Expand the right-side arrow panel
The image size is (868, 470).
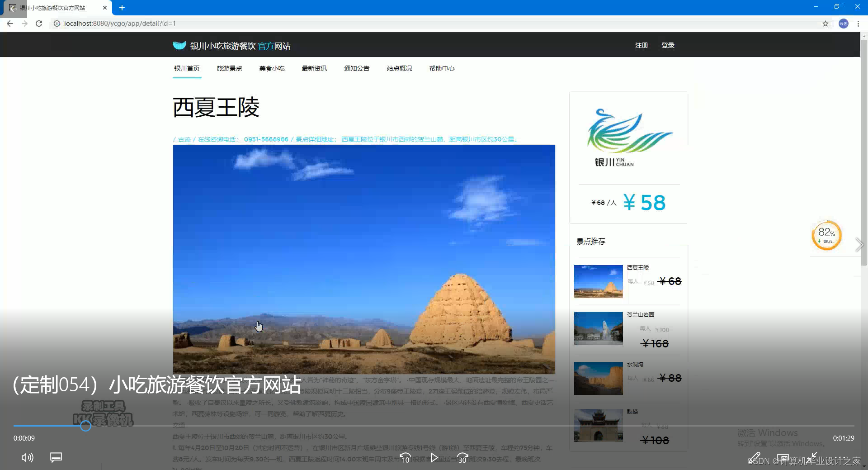(859, 245)
